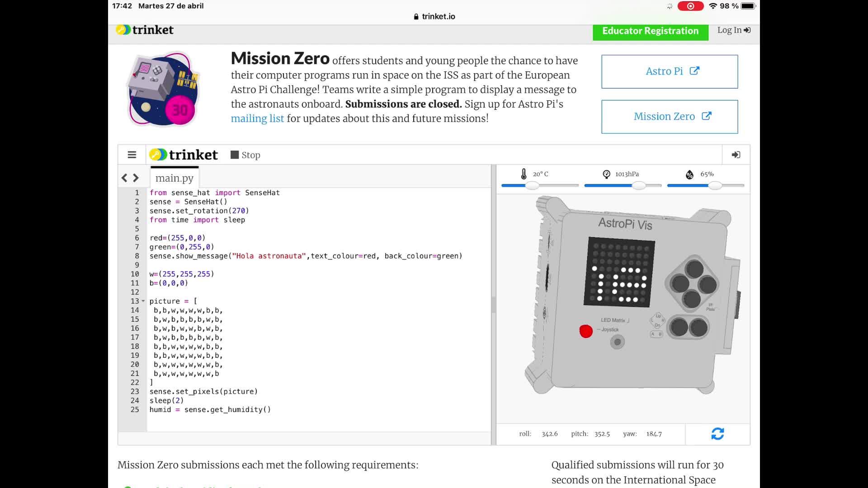This screenshot has width=868, height=488.
Task: Collapse the picture list fold arrow on line 13
Action: click(143, 301)
